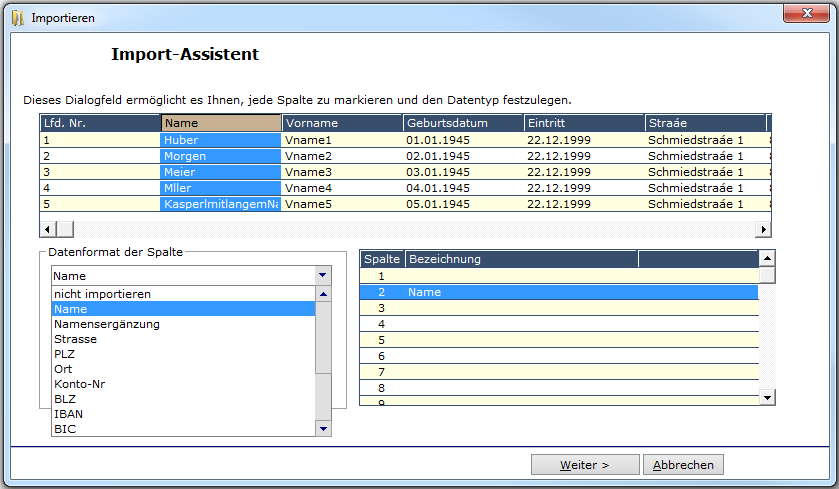Click the Abbrechen button
Screen dimensions: 839x489
[x=683, y=464]
